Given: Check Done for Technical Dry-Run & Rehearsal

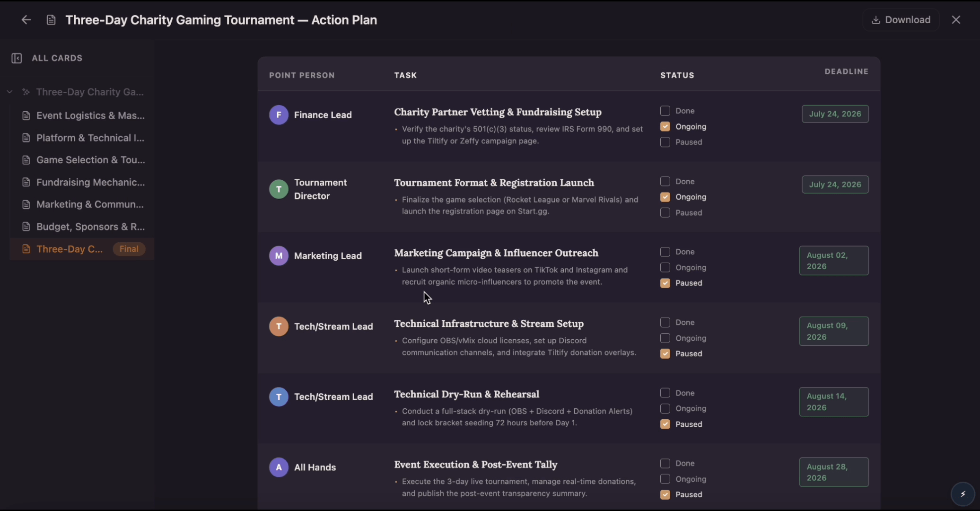Looking at the screenshot, I should point(665,393).
